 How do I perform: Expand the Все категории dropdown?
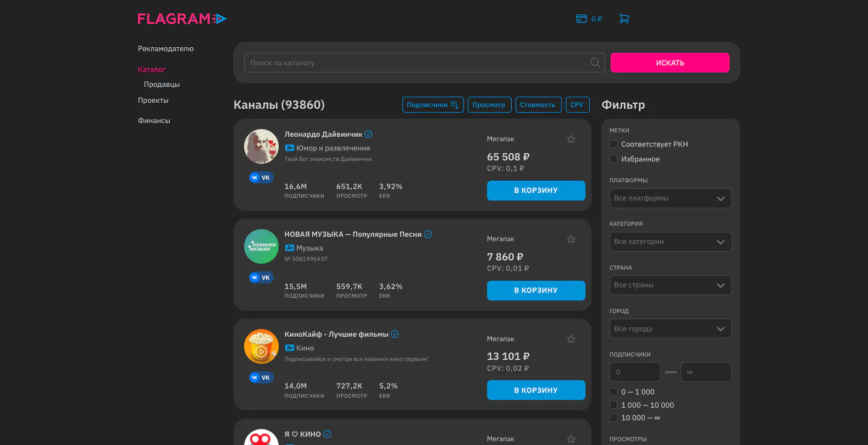click(x=671, y=242)
